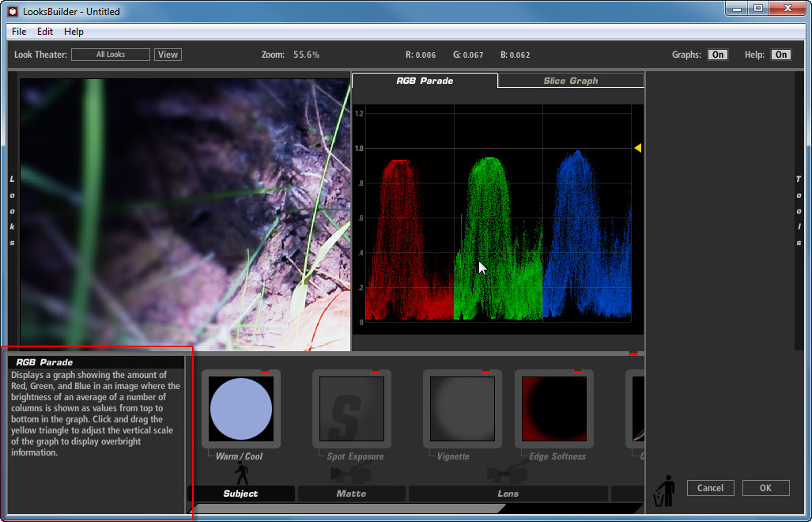
Task: Select the Spot Exposure tool thumbnail
Action: [352, 409]
